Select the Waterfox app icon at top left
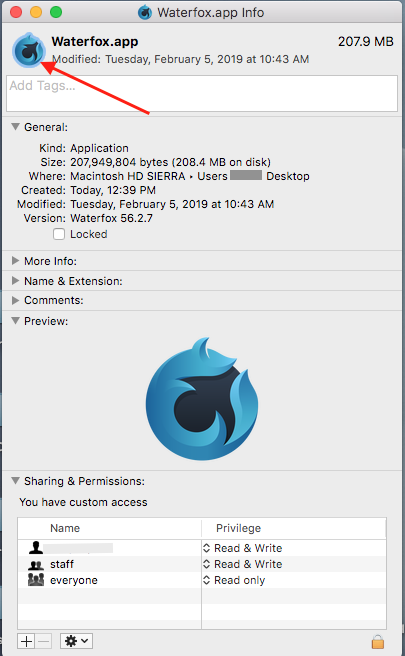The image size is (405, 656). [29, 50]
